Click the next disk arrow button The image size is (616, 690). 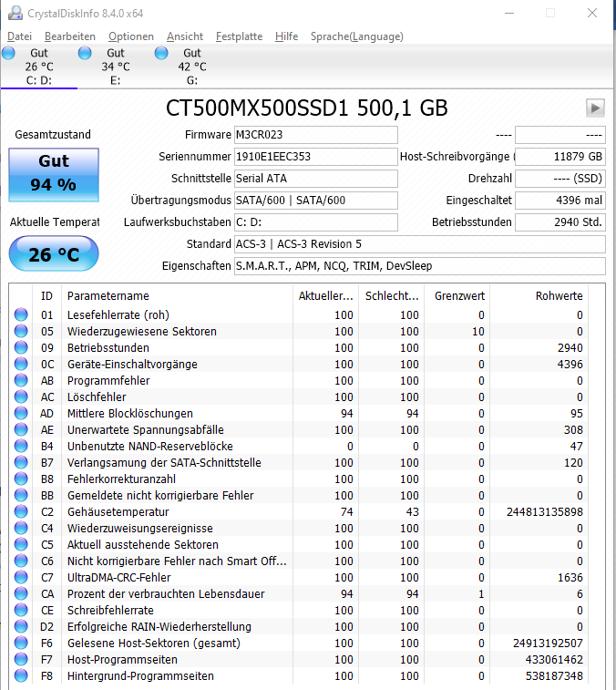pos(595,108)
